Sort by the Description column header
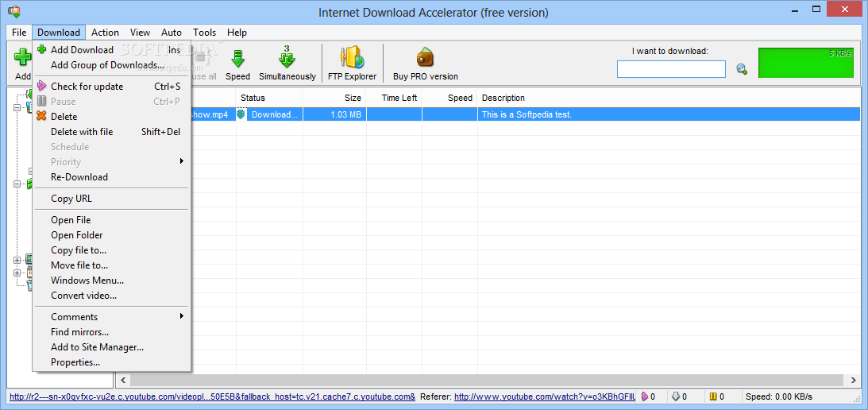This screenshot has height=410, width=868. point(669,98)
